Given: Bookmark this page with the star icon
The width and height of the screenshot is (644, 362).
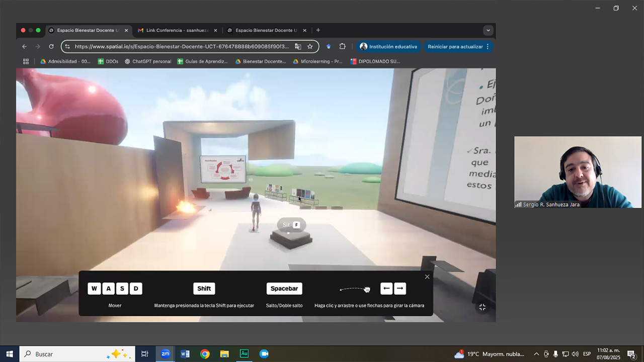Looking at the screenshot, I should pos(310,47).
